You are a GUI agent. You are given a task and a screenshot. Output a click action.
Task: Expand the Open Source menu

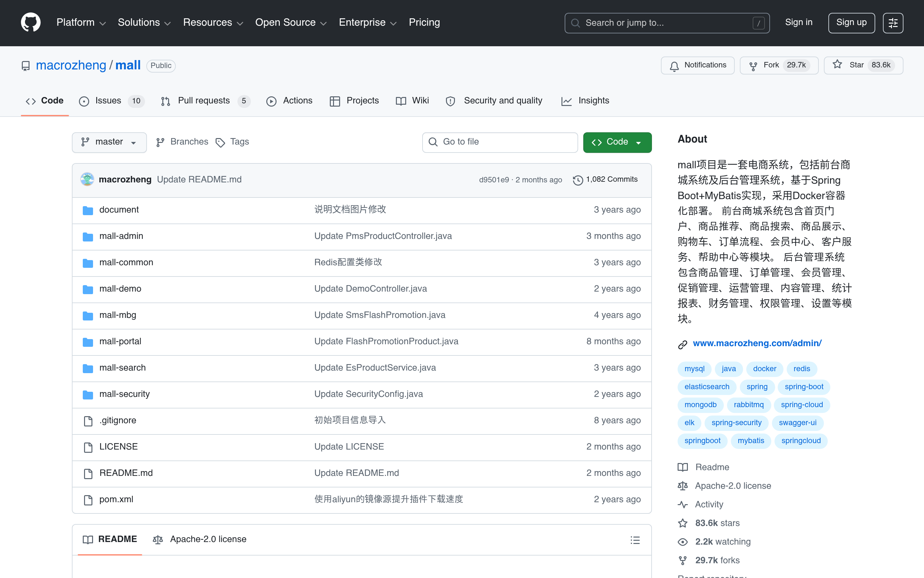[x=291, y=22]
